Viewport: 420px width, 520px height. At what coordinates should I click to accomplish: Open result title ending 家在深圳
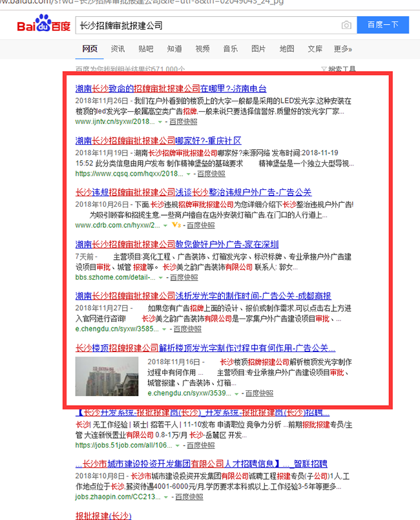177,244
